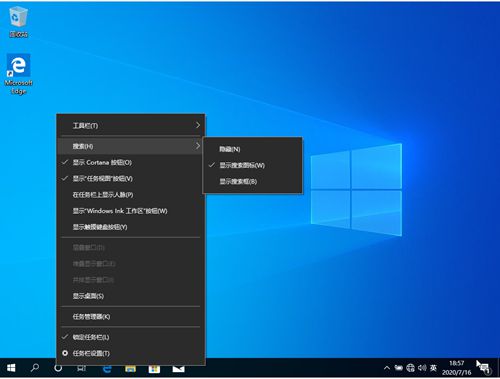Expand the 搜索(H) submenu entry
This screenshot has height=379, width=500.
(131, 146)
